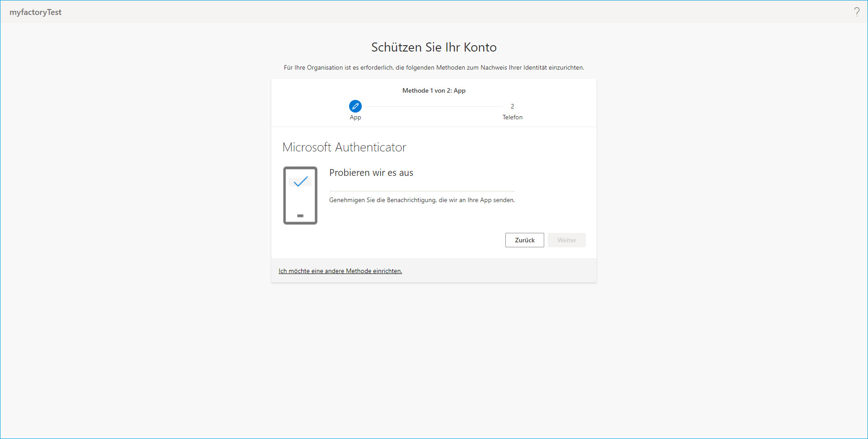Viewport: 868px width, 439px height.
Task: Click the 'Für Ihre Organisation' description text
Action: (x=434, y=67)
